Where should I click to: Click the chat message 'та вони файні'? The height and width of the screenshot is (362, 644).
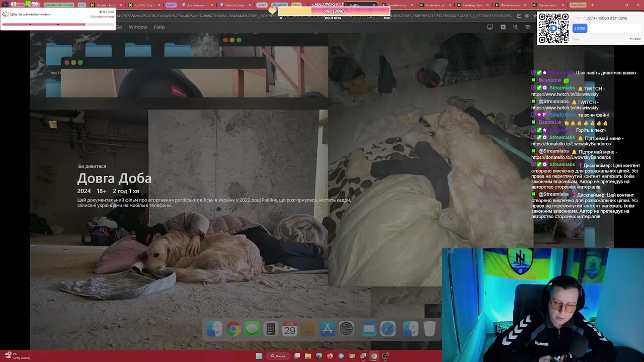point(593,115)
